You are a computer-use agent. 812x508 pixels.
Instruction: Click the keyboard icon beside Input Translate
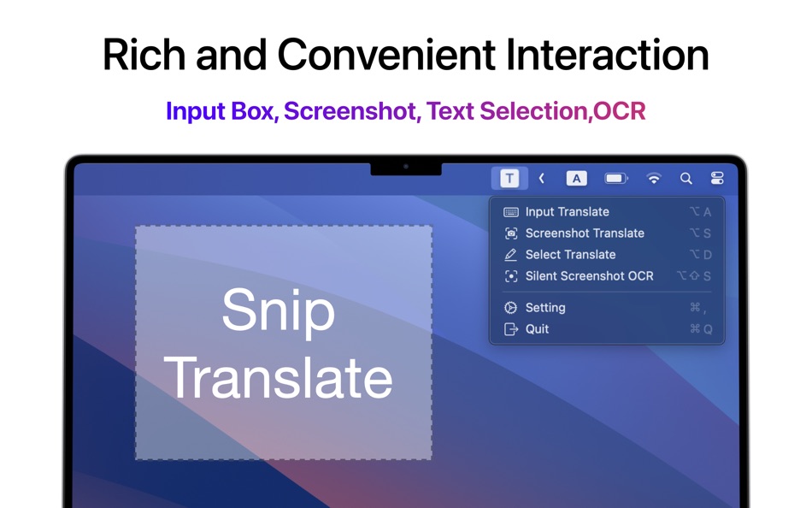tap(511, 212)
